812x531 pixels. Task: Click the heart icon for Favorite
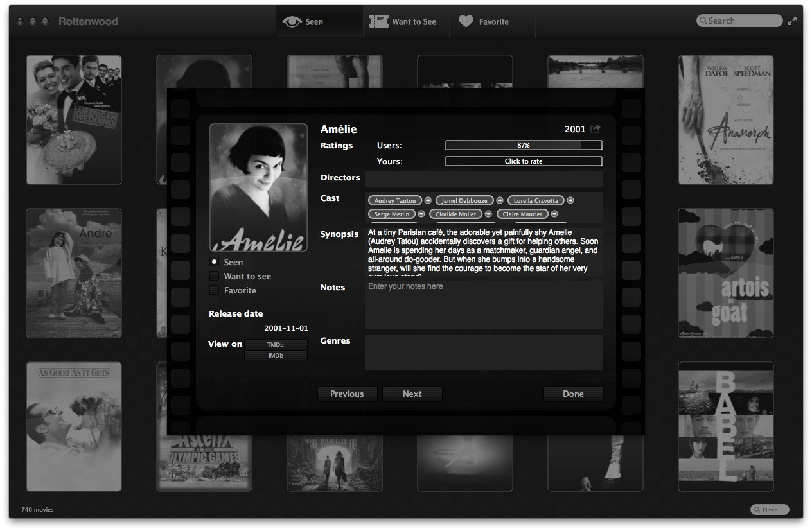(466, 22)
